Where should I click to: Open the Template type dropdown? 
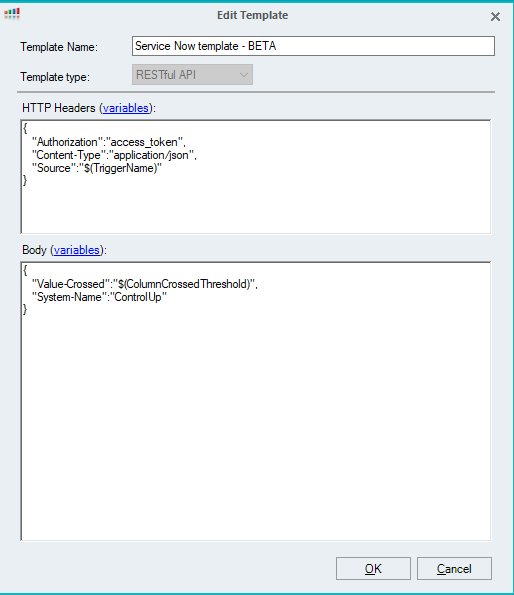click(192, 75)
